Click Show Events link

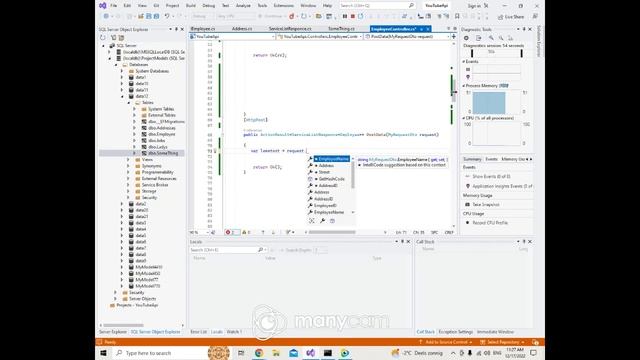(491, 176)
